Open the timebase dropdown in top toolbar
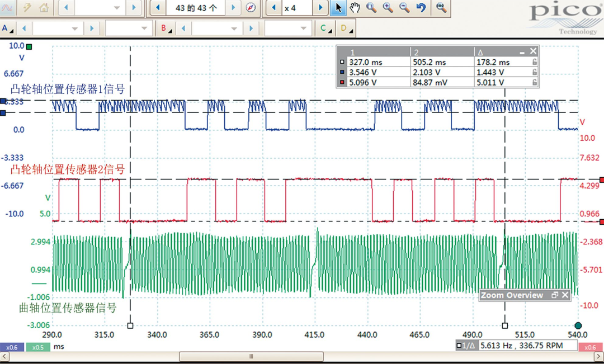 (x=117, y=8)
